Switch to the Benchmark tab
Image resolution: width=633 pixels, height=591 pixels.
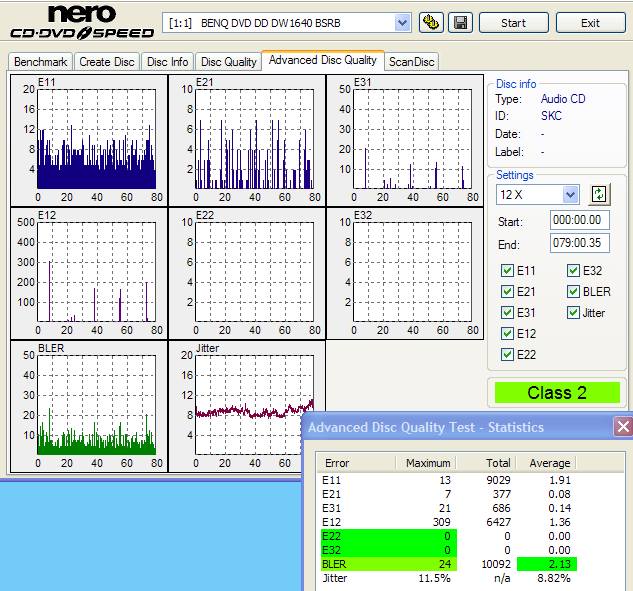(41, 62)
